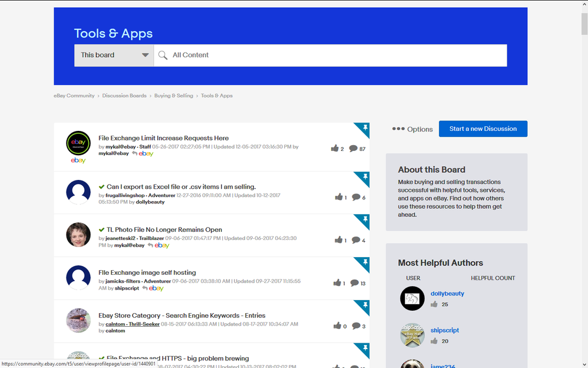
Task: Click dollybeauty's helpful thumbs-up icon
Action: click(434, 304)
